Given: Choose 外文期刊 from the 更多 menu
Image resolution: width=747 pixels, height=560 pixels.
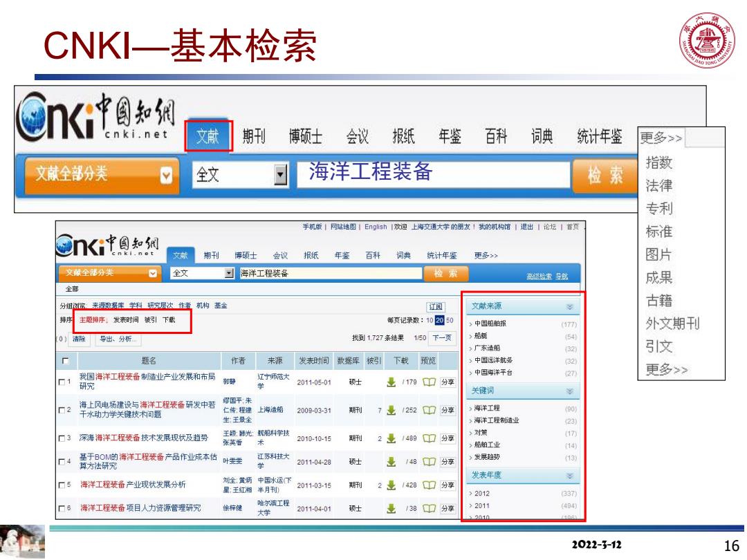Looking at the screenshot, I should click(672, 324).
